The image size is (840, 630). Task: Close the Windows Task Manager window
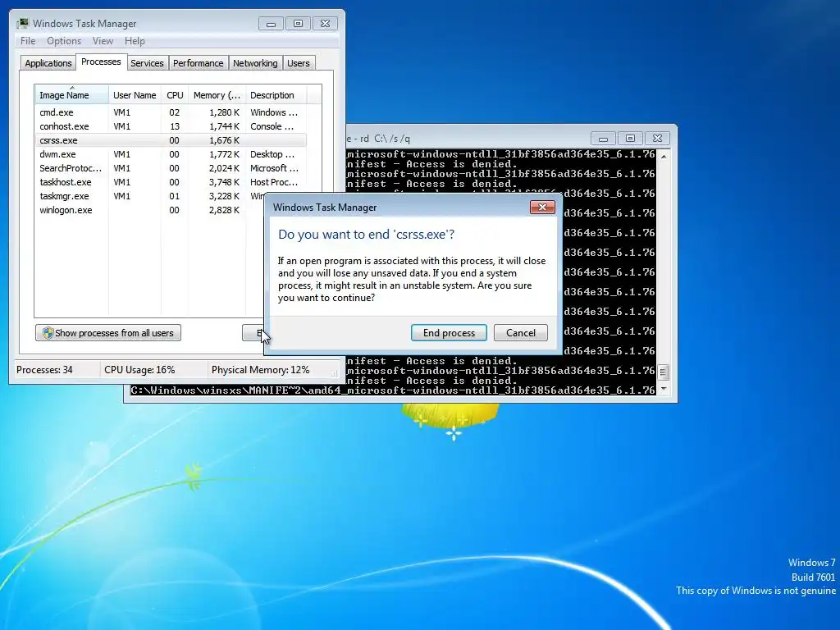325,24
